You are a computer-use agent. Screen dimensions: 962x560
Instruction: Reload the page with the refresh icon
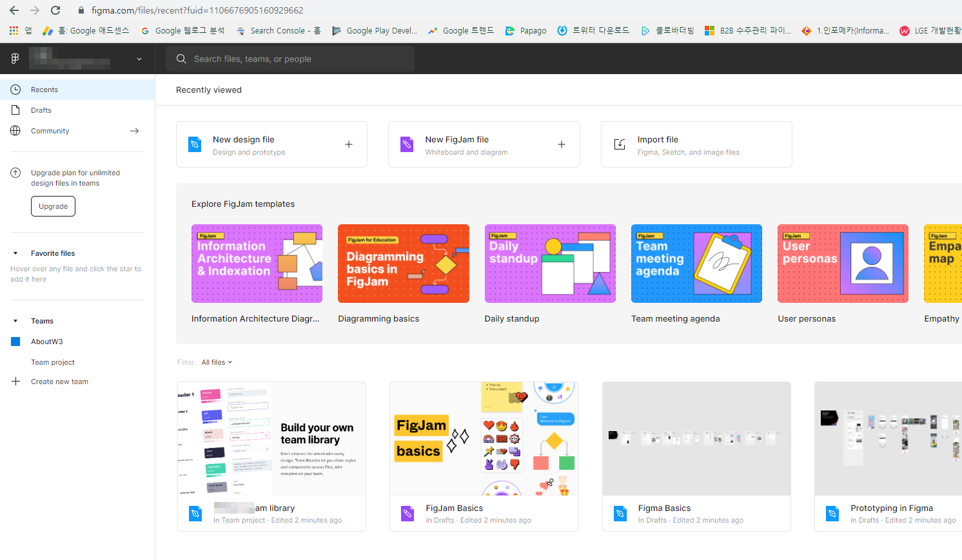[55, 10]
